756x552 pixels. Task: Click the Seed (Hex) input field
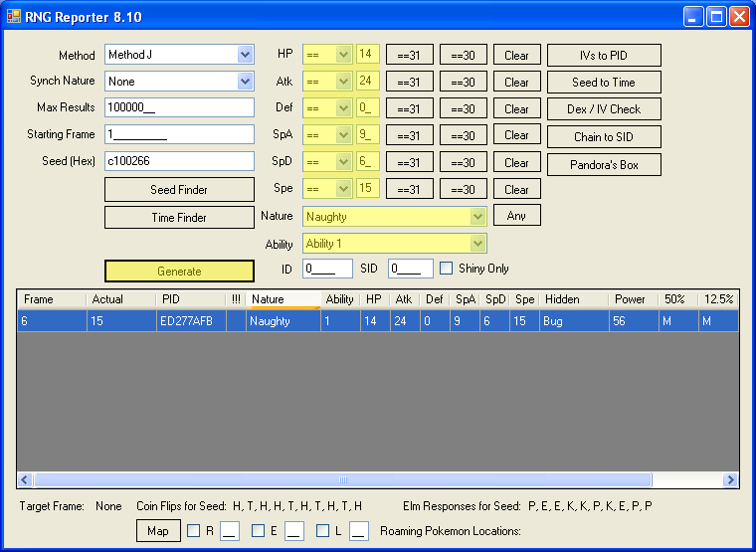[179, 160]
